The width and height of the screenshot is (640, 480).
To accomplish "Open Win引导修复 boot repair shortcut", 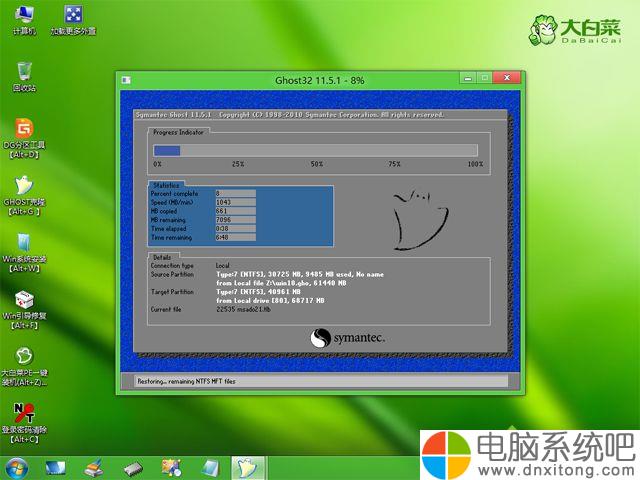I will (x=24, y=309).
